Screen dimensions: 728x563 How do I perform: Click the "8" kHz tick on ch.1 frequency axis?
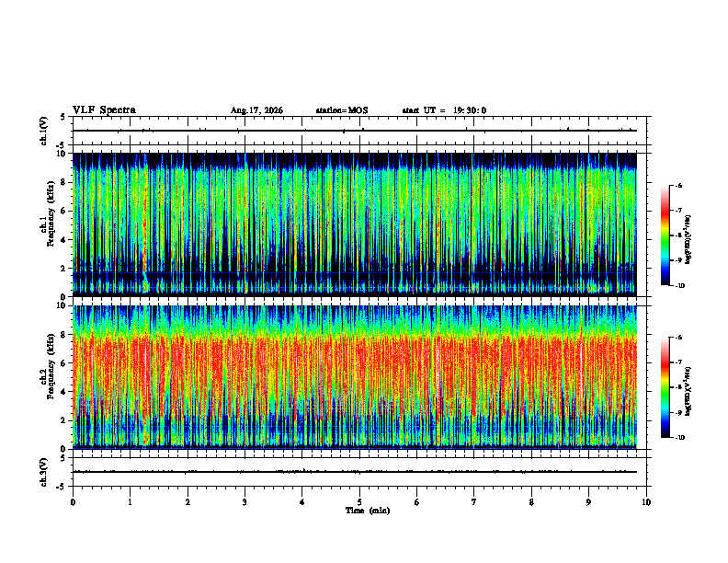[63, 182]
